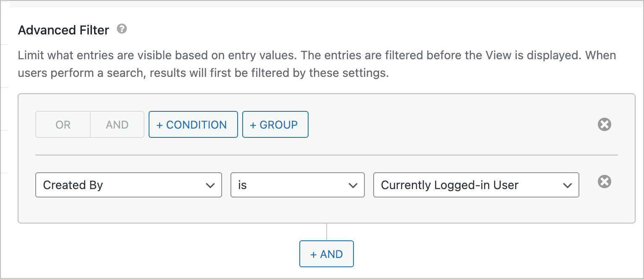644x279 pixels.
Task: Click the delete icon beside the condition dropdowns
Action: coord(605,182)
